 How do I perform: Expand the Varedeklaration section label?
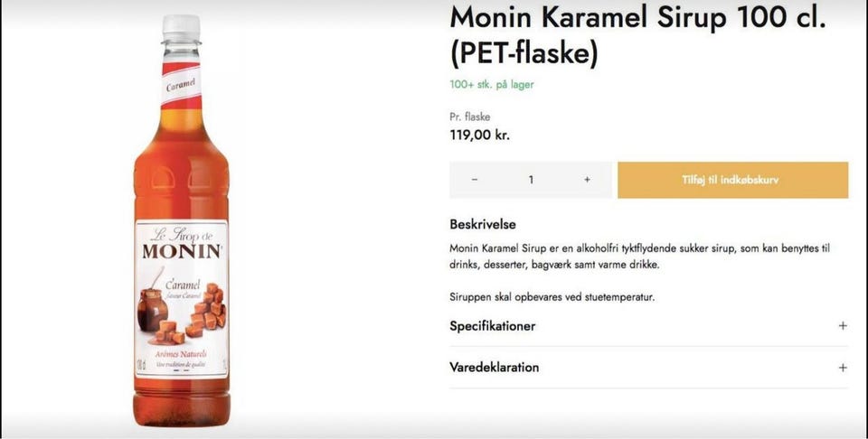click(x=495, y=368)
